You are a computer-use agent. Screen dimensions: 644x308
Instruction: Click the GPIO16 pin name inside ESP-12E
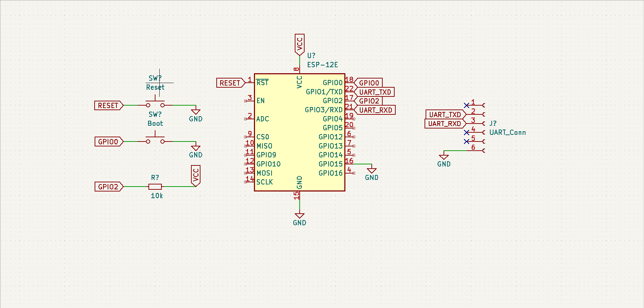pyautogui.click(x=331, y=173)
